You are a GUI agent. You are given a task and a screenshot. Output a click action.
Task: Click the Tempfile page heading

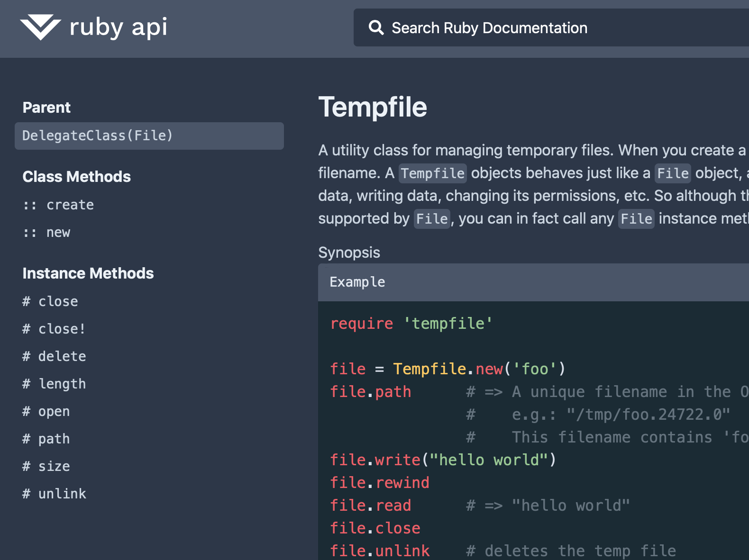coord(373,107)
